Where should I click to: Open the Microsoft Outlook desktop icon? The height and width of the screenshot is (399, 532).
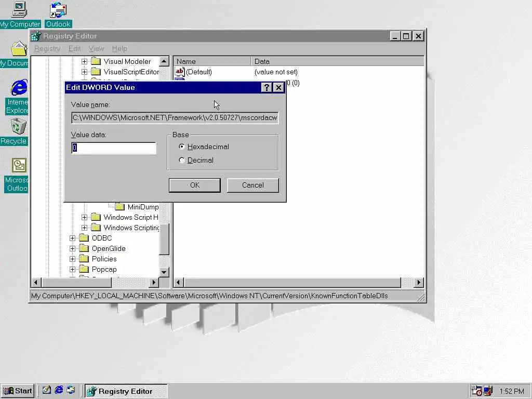coord(19,166)
